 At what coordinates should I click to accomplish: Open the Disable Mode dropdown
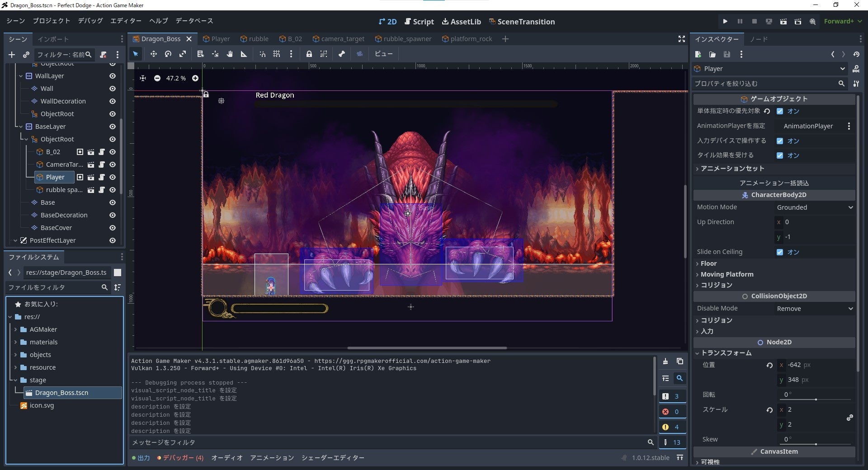click(815, 309)
